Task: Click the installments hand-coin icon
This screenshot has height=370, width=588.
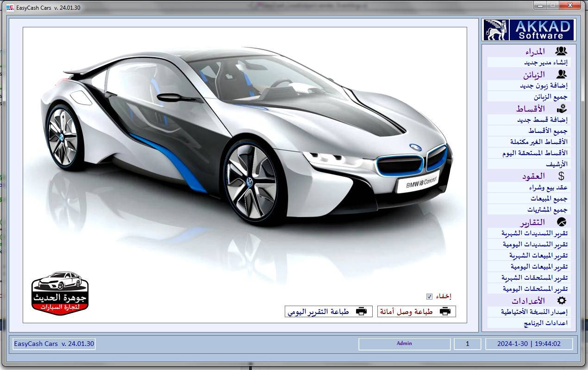Action: tap(562, 108)
